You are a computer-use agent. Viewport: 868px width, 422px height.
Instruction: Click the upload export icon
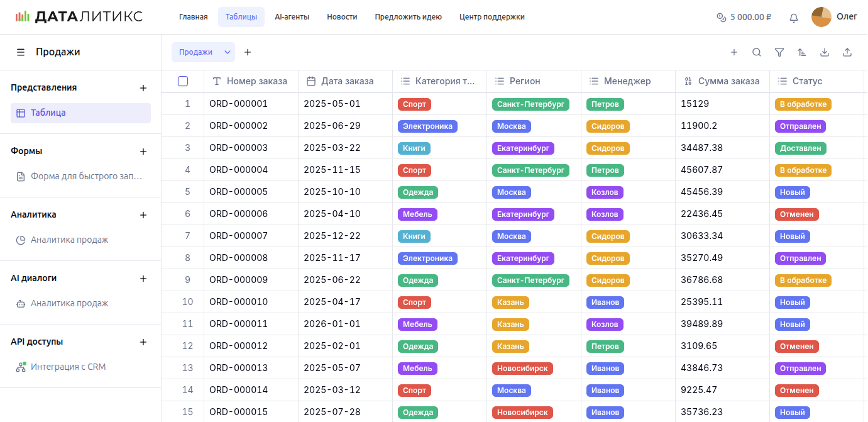click(x=847, y=52)
